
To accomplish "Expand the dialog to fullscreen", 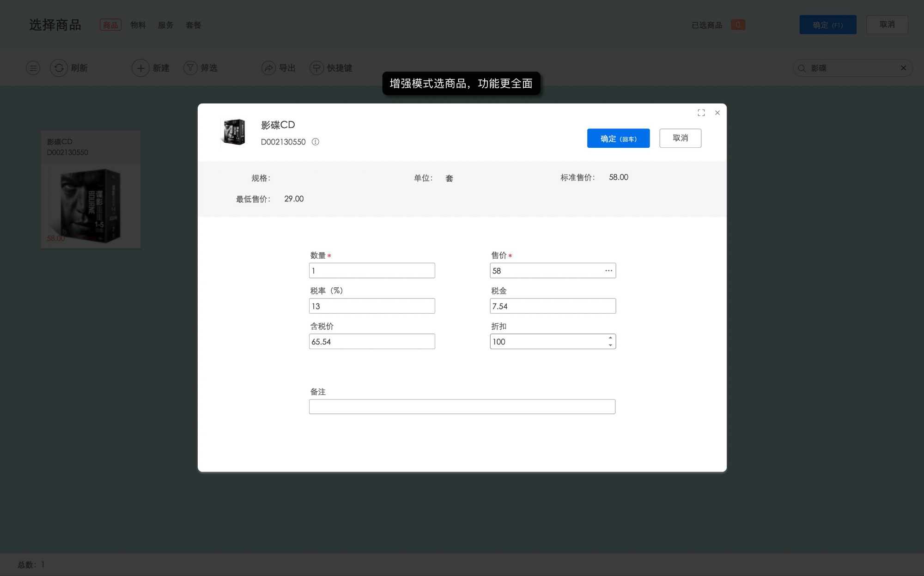I will (x=701, y=113).
